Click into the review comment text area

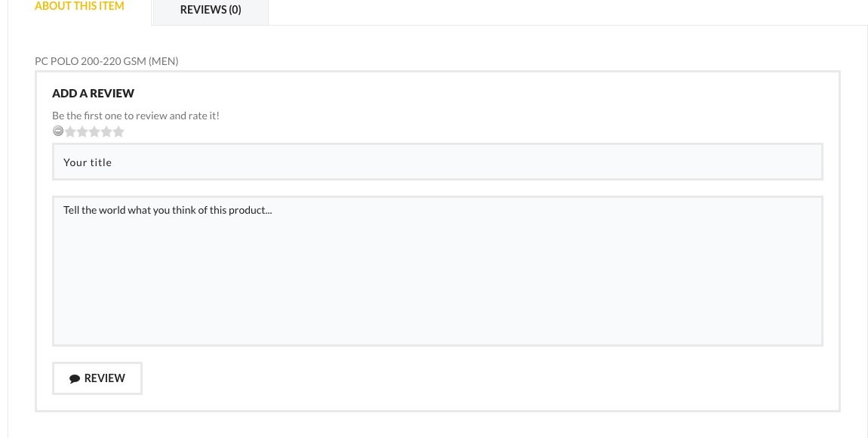(437, 271)
